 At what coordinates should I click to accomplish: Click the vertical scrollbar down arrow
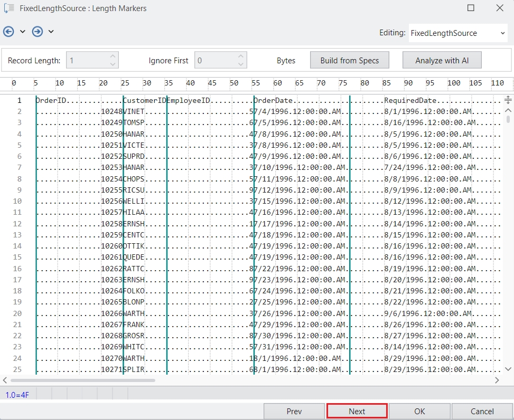click(x=508, y=369)
